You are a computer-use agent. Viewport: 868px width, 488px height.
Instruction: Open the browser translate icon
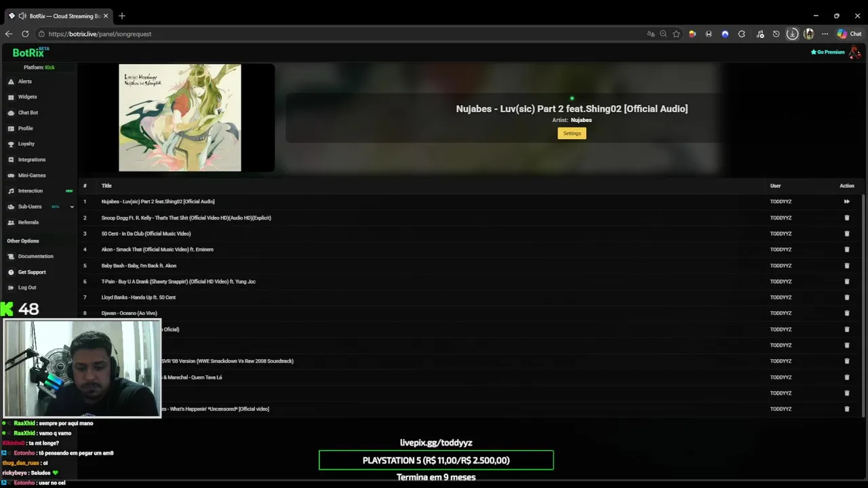(x=651, y=34)
